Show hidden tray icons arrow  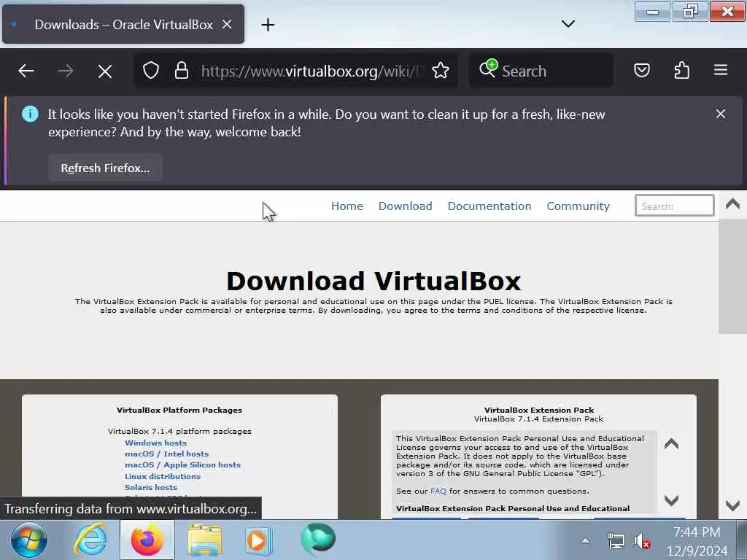coord(586,540)
